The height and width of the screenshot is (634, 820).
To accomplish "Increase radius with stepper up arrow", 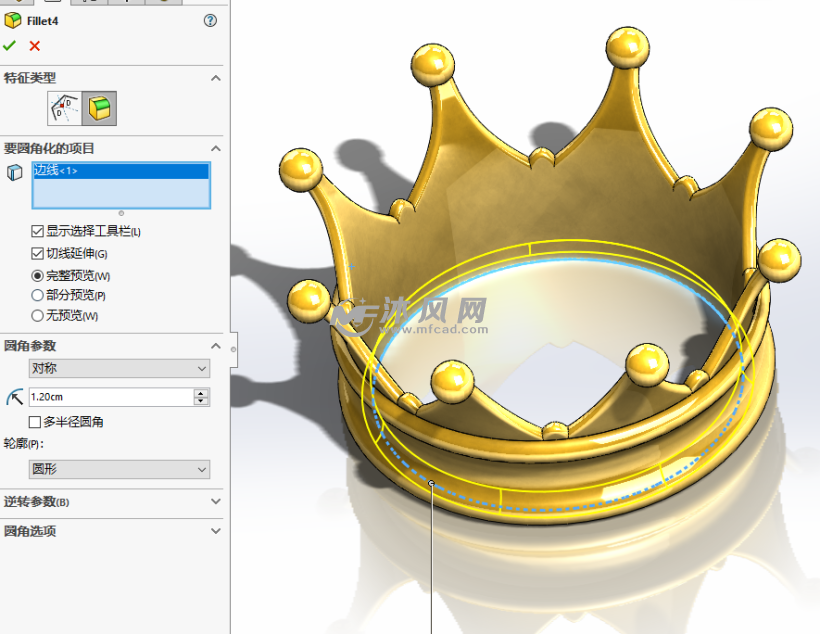I will pos(201,393).
